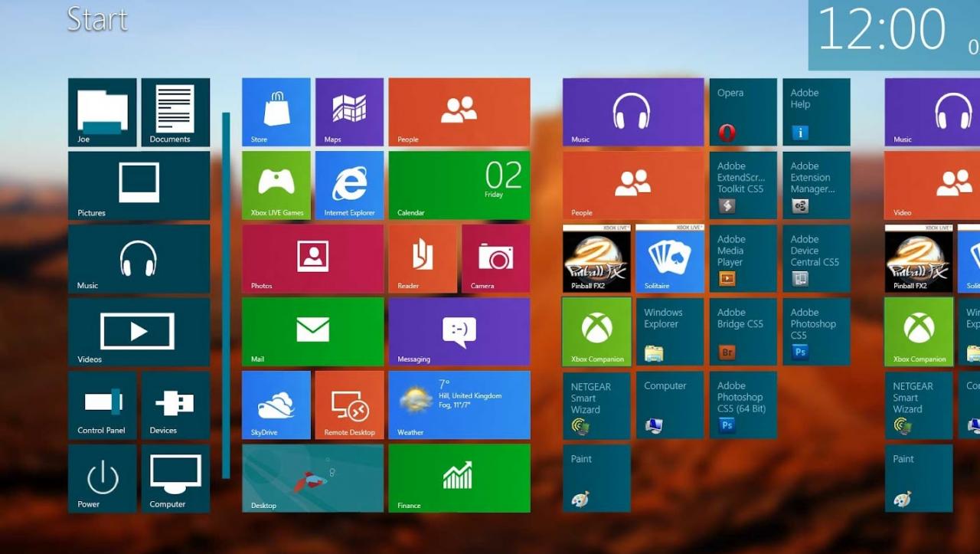This screenshot has width=980, height=554.
Task: Open the Windows Explorer tile
Action: [x=670, y=332]
